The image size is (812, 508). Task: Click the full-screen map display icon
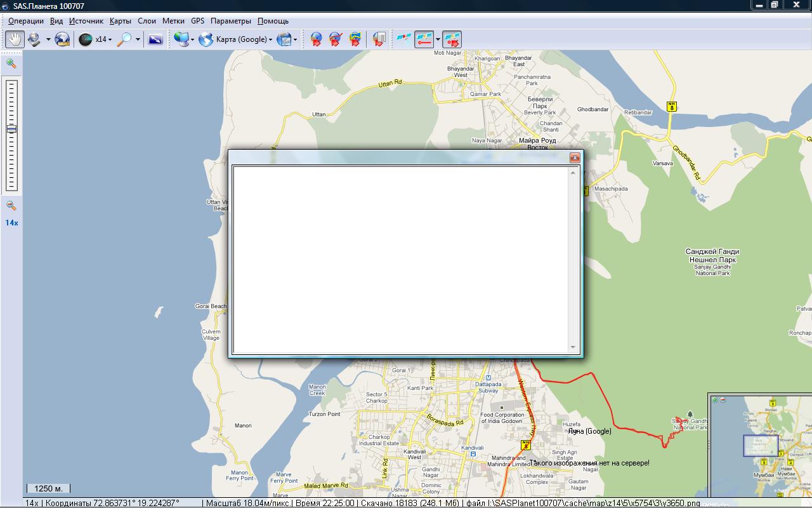155,39
